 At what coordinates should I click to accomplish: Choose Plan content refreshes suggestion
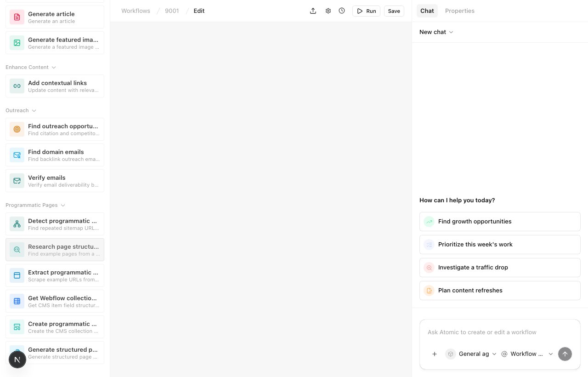coord(500,291)
